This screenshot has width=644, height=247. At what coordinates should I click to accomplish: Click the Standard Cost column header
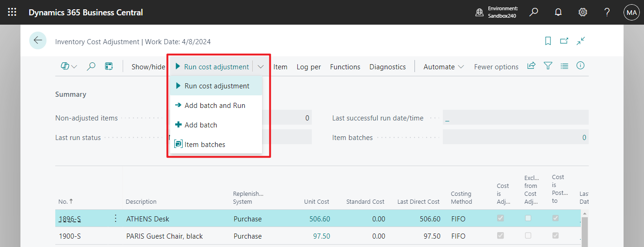point(365,201)
